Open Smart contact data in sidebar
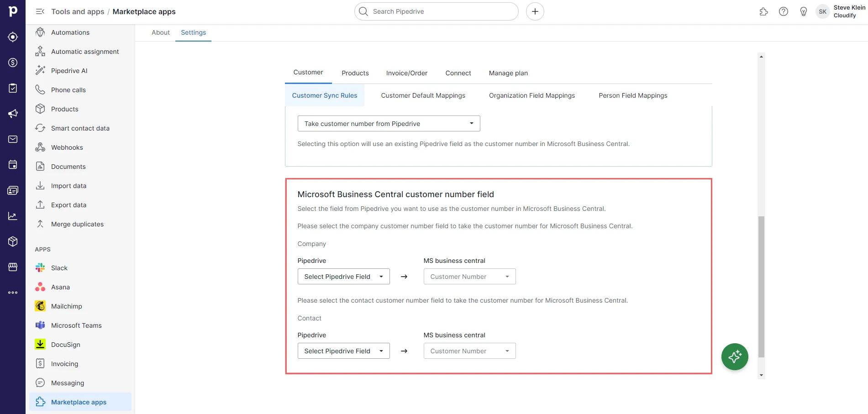This screenshot has height=414, width=868. 80,128
